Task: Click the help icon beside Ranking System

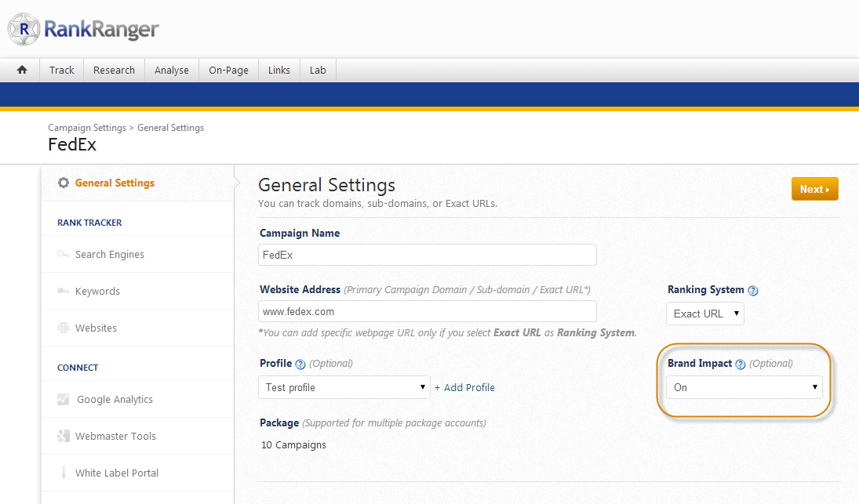Action: tap(753, 291)
